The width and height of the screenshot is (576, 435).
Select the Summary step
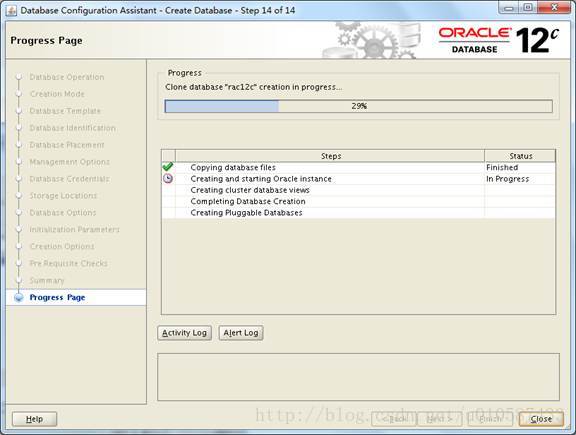(x=47, y=280)
